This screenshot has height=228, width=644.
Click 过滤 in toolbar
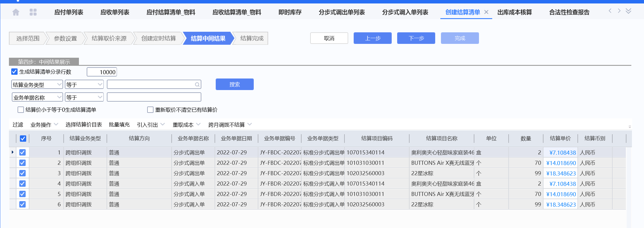pos(18,125)
